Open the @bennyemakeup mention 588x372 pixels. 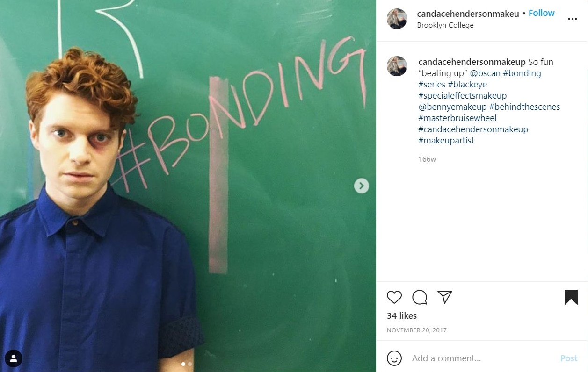click(x=452, y=107)
